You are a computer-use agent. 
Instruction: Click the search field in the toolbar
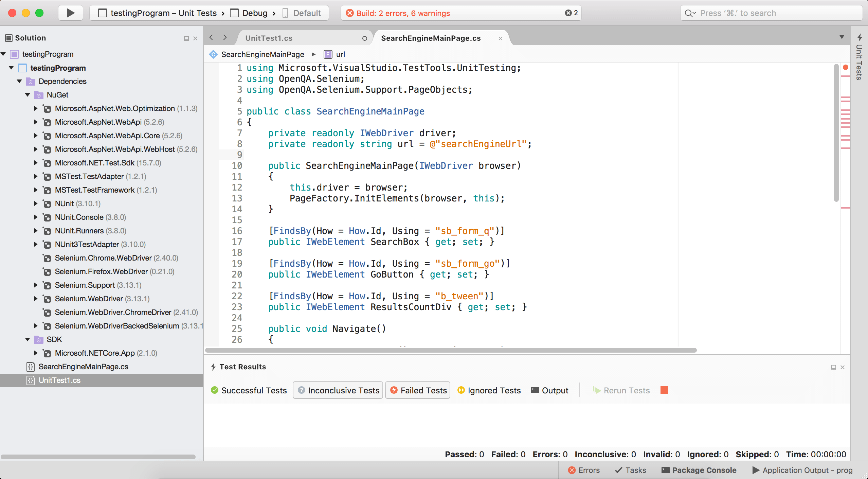[x=771, y=13]
